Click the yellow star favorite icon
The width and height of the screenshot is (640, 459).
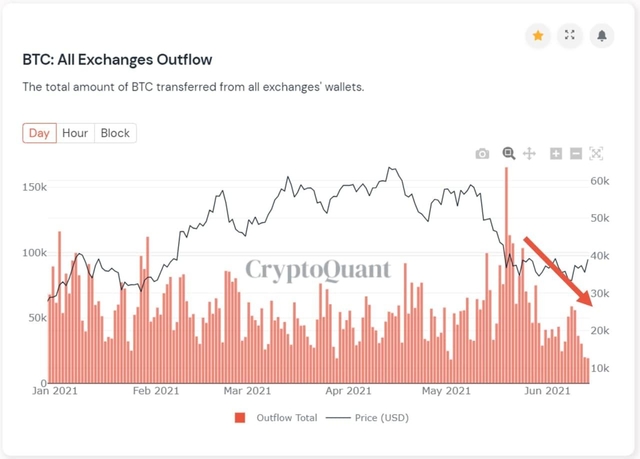click(x=538, y=36)
